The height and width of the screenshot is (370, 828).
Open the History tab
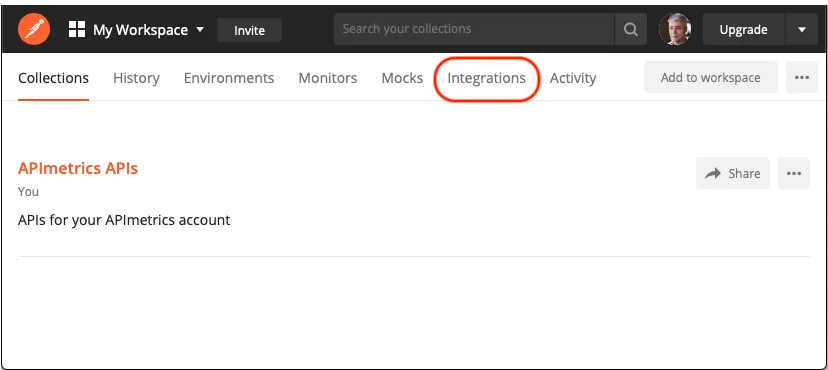[136, 78]
